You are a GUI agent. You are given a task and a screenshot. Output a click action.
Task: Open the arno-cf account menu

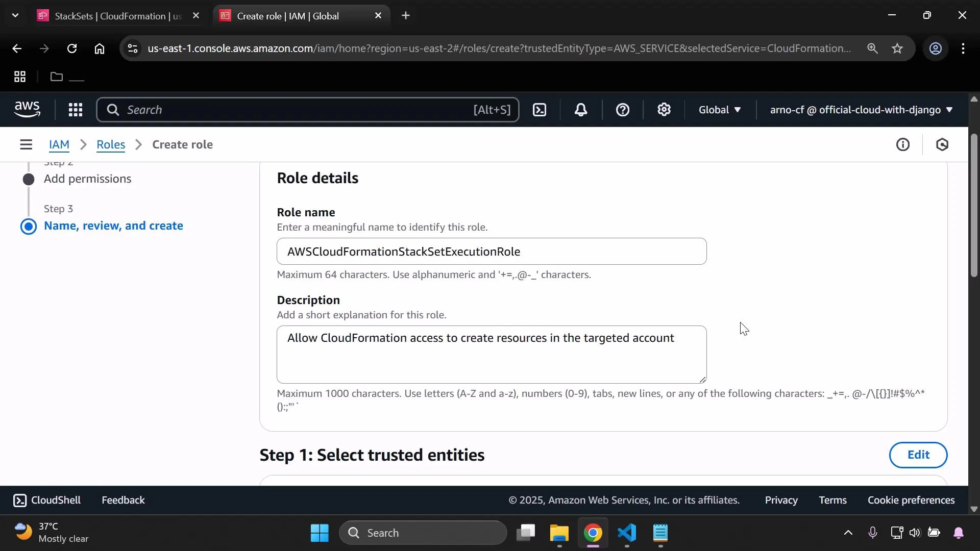click(x=860, y=110)
